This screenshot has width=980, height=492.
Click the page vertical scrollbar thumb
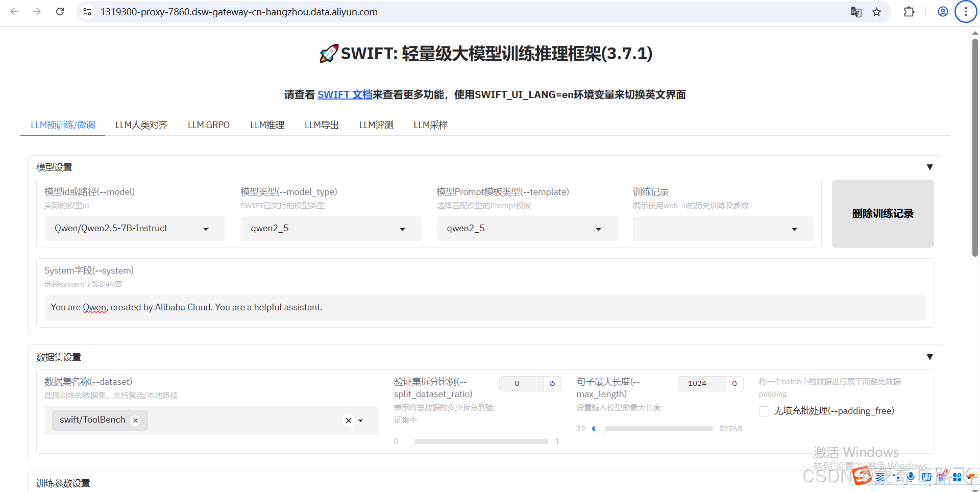(975, 148)
